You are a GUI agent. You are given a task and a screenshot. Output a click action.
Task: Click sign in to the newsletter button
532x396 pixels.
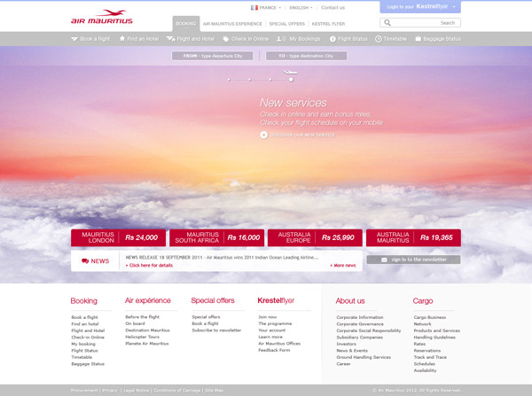coord(413,260)
